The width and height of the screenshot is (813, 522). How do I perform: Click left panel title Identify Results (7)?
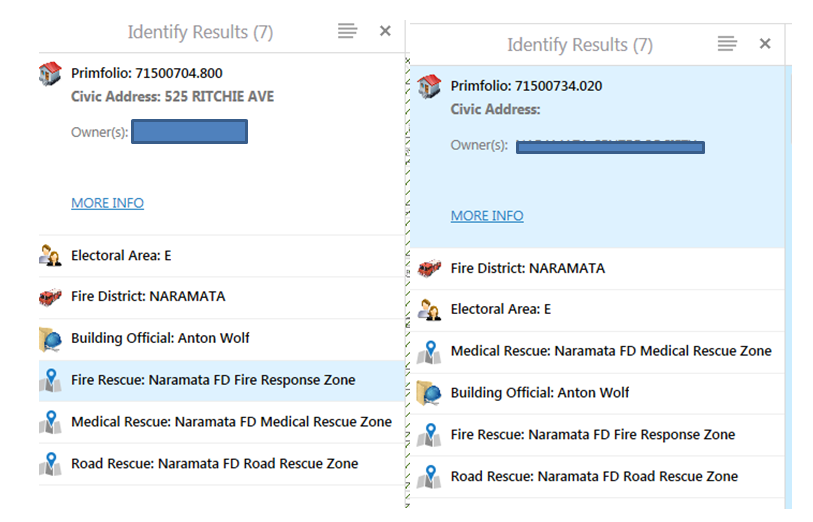coord(200,32)
